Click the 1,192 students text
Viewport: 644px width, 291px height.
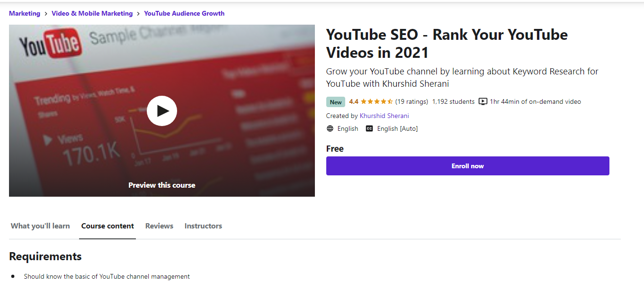tap(453, 101)
